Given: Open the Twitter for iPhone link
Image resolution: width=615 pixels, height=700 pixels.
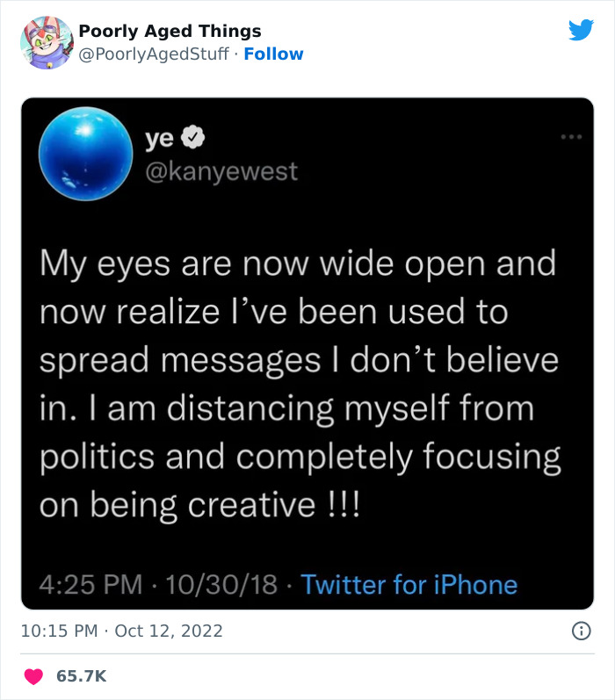Looking at the screenshot, I should [409, 584].
